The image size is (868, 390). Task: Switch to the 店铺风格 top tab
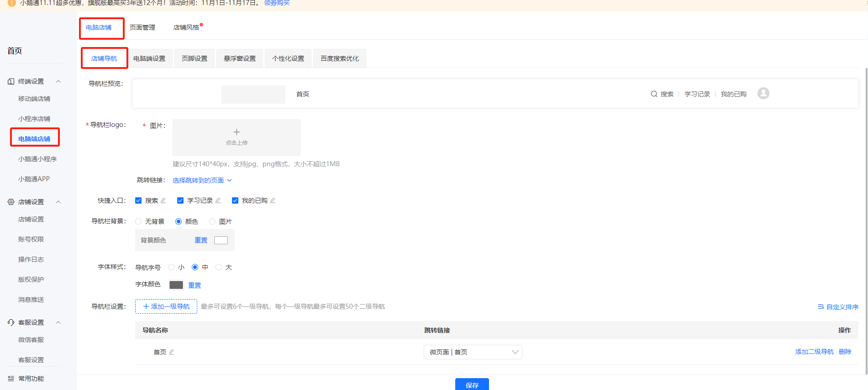(186, 27)
